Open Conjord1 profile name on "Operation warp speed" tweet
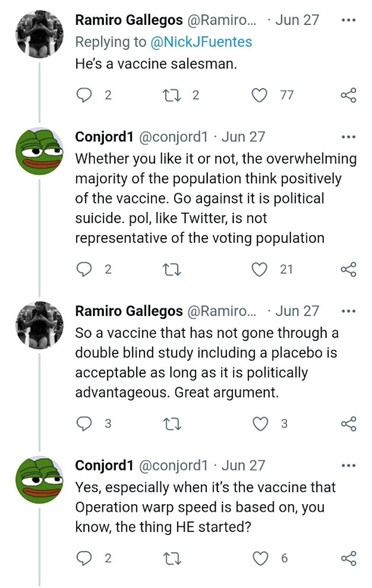The image size is (372, 588). (x=104, y=465)
